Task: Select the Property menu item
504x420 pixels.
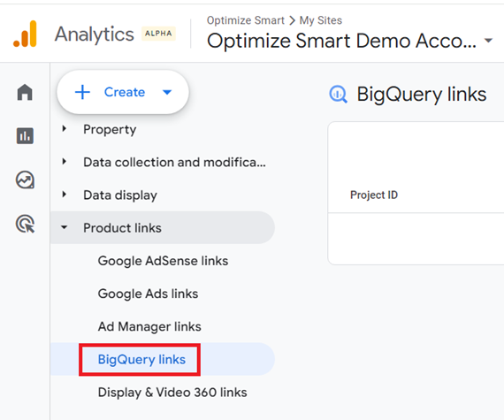Action: point(110,129)
